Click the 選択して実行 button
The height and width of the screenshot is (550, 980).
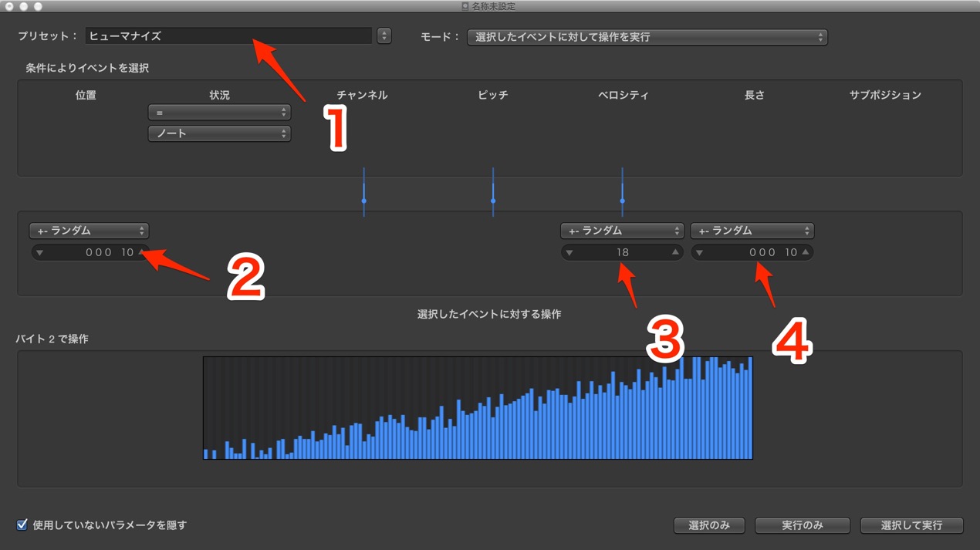[x=912, y=525]
